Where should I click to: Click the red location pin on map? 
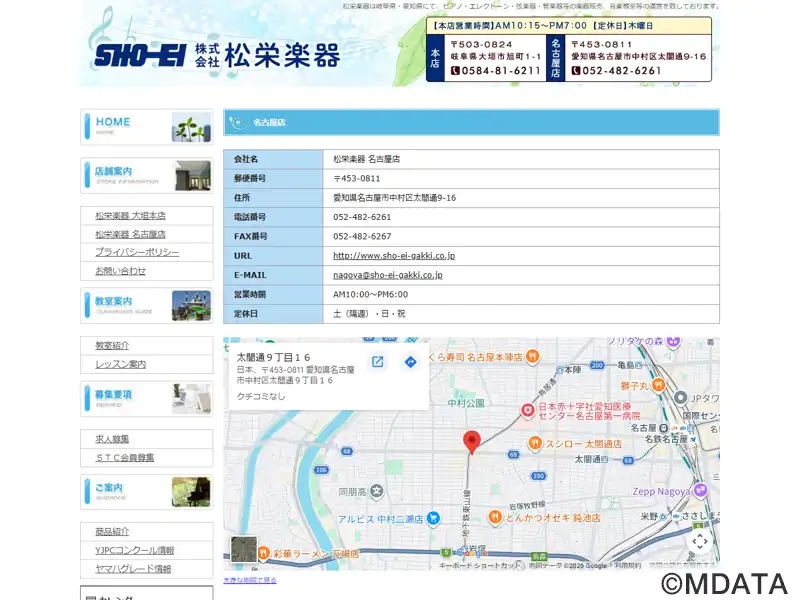pyautogui.click(x=472, y=441)
